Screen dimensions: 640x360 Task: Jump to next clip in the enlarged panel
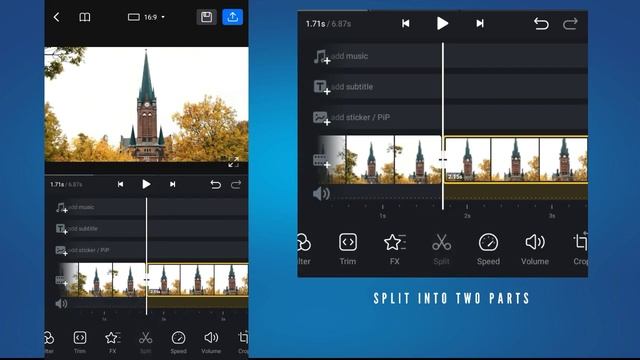point(480,24)
